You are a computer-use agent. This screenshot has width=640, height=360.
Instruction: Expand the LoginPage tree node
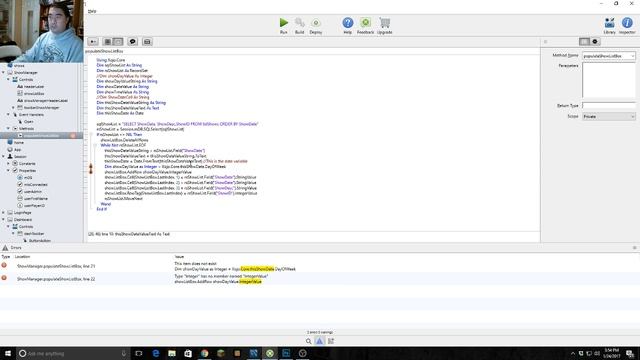tap(4, 212)
